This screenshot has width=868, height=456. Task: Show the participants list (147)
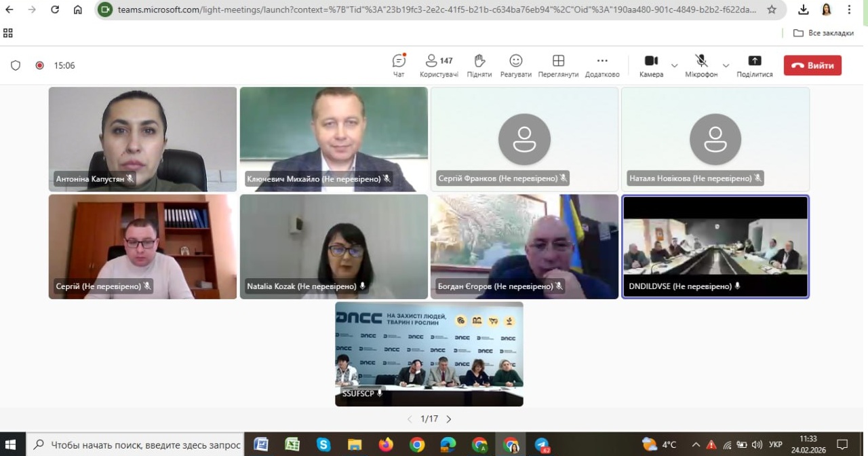pyautogui.click(x=438, y=65)
